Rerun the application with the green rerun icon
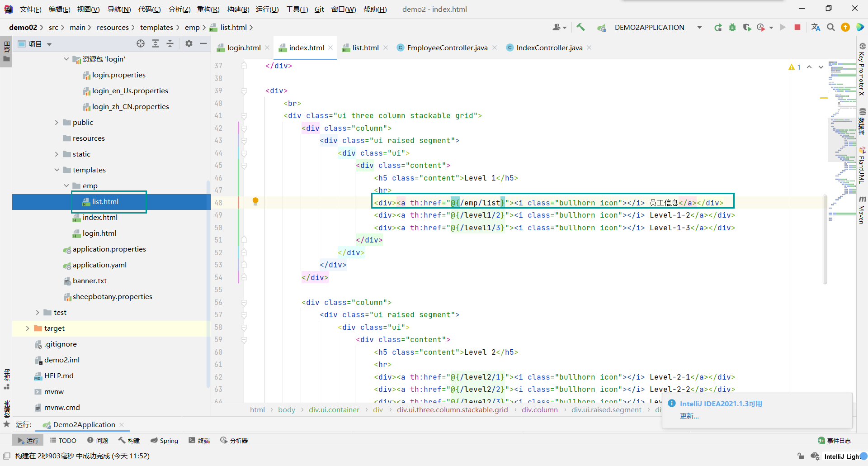868x466 pixels. tap(718, 28)
